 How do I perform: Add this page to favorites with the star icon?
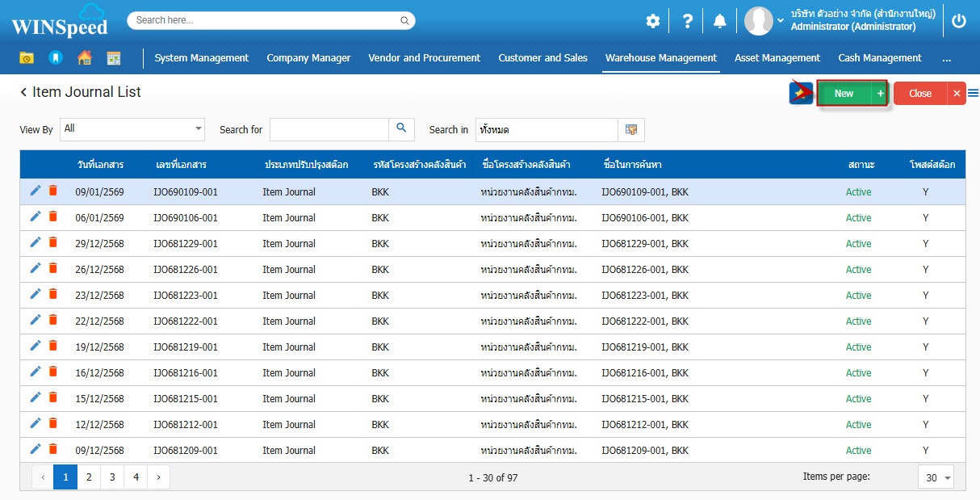tap(801, 93)
